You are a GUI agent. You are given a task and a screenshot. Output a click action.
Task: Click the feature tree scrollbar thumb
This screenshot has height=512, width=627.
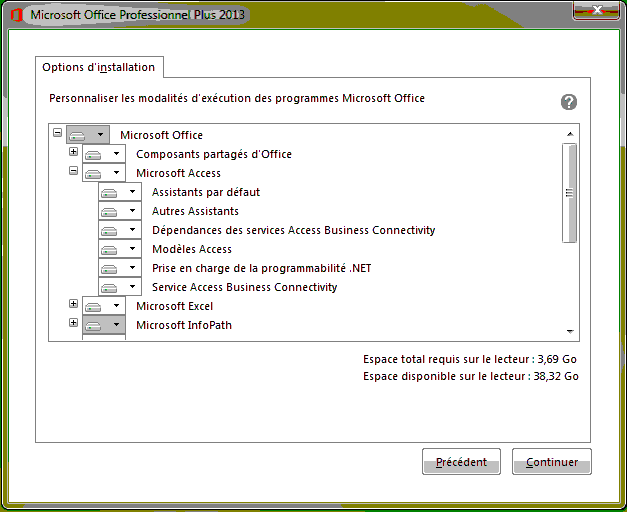(569, 193)
